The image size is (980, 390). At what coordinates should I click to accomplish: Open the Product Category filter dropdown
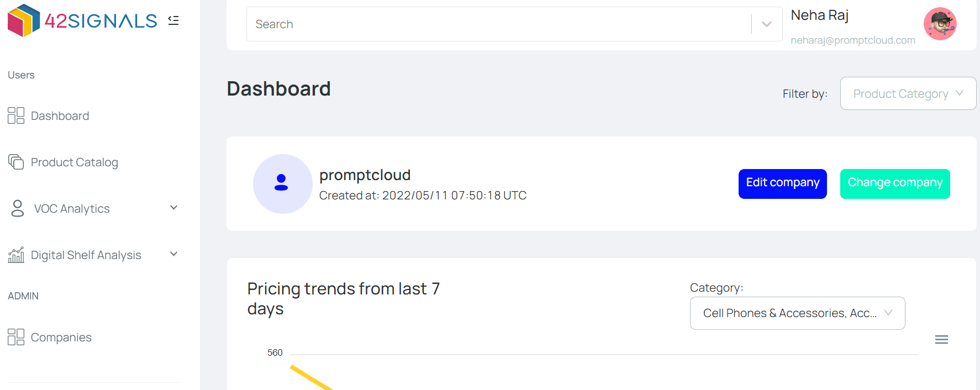pos(908,93)
